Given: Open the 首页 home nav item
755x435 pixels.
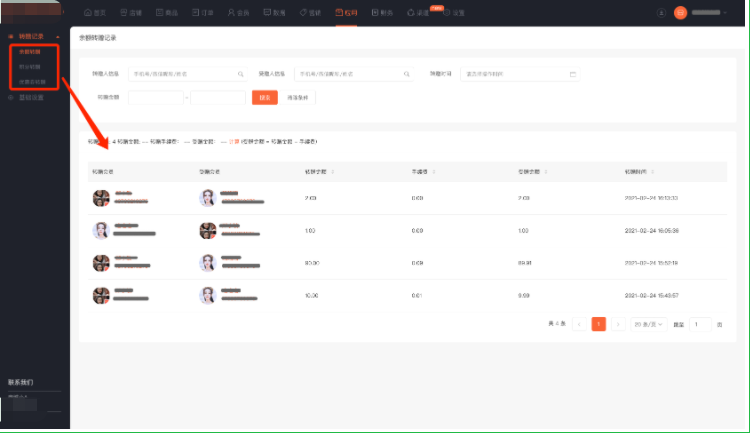Looking at the screenshot, I should (x=95, y=13).
